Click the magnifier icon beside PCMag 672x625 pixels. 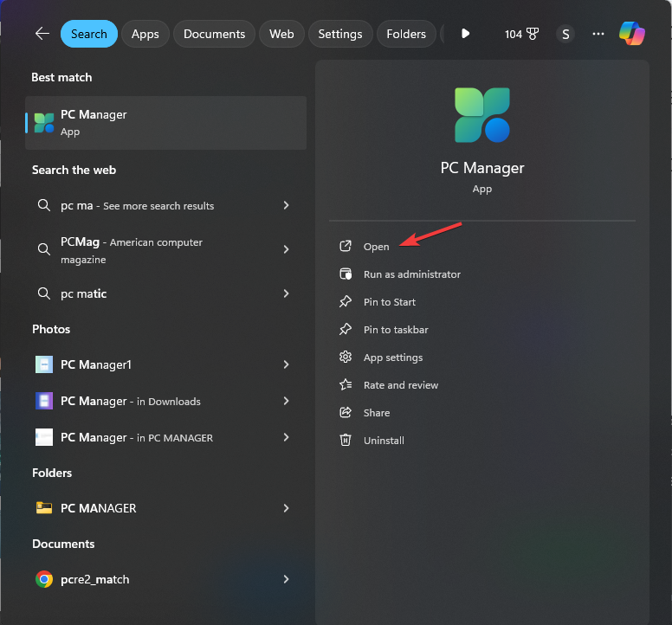tap(43, 249)
